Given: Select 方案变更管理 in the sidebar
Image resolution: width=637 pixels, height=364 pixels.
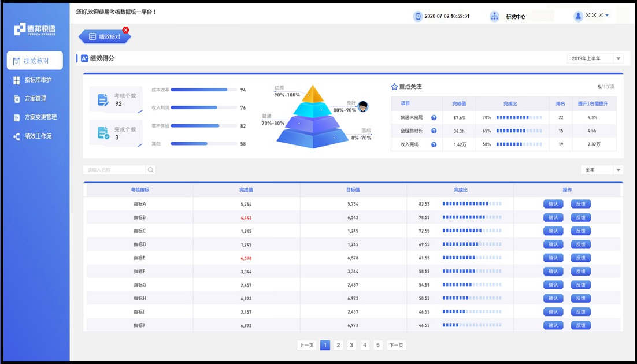Looking at the screenshot, I should click(40, 117).
